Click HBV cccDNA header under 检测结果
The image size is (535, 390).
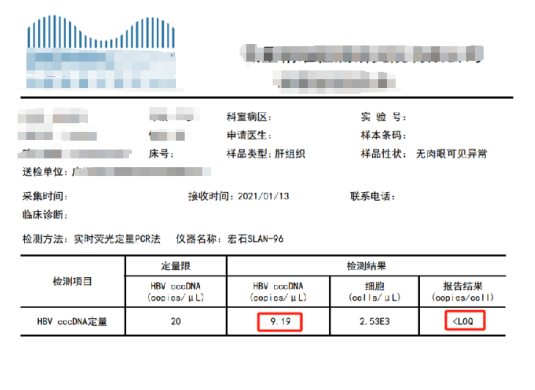click(278, 292)
